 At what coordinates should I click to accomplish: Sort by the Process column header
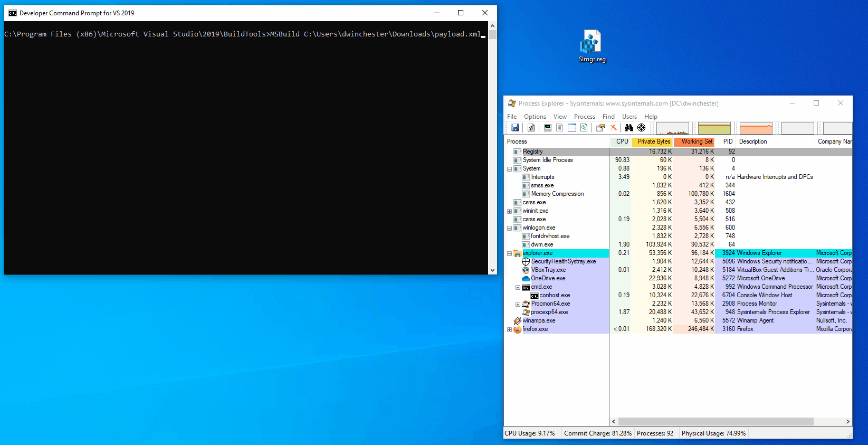click(x=557, y=141)
